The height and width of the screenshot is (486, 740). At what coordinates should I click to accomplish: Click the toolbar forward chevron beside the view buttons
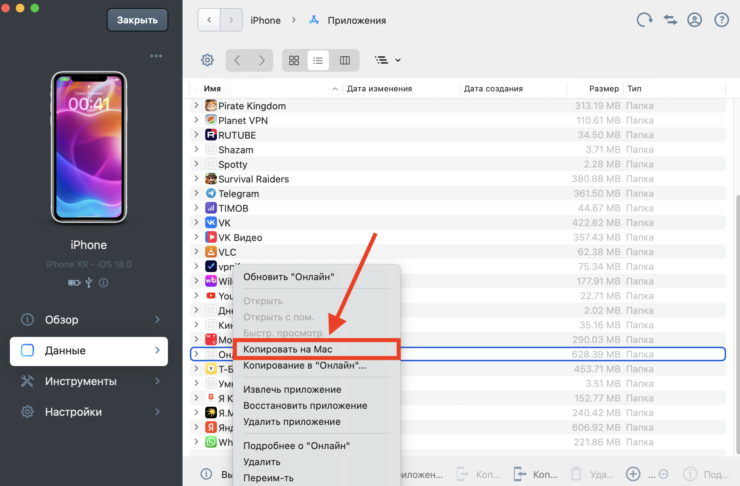coord(261,60)
